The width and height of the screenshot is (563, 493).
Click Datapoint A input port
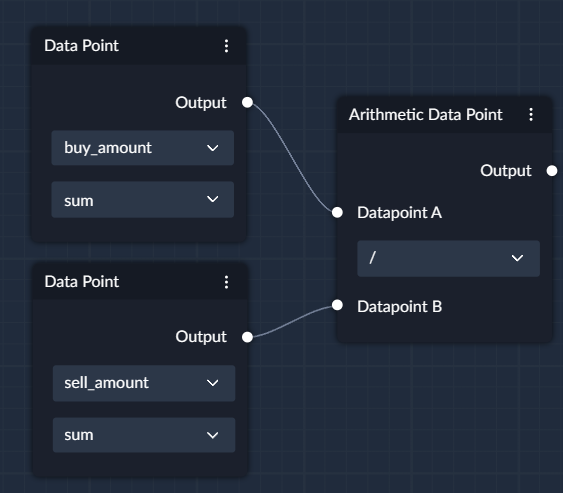pos(337,213)
